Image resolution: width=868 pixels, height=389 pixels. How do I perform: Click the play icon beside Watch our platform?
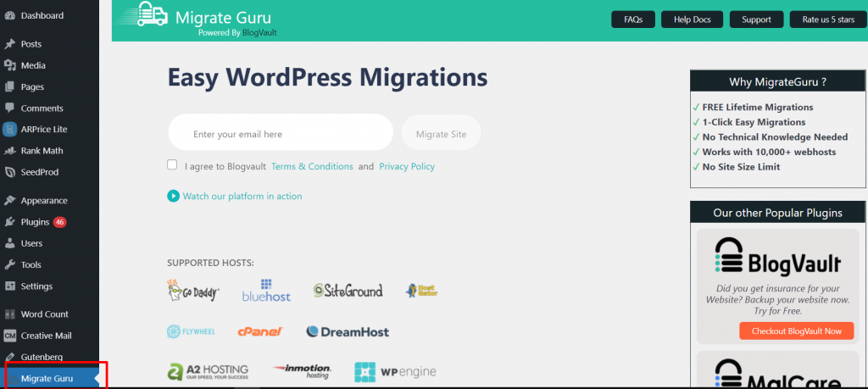point(173,196)
